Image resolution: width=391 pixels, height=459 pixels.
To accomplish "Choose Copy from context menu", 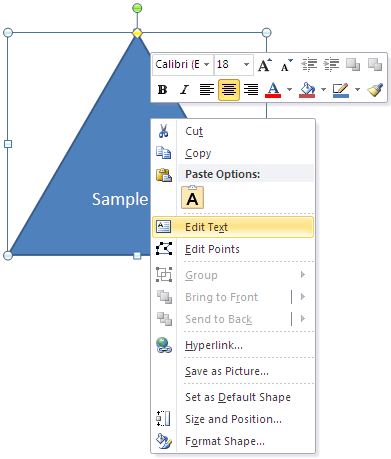I will click(x=198, y=153).
